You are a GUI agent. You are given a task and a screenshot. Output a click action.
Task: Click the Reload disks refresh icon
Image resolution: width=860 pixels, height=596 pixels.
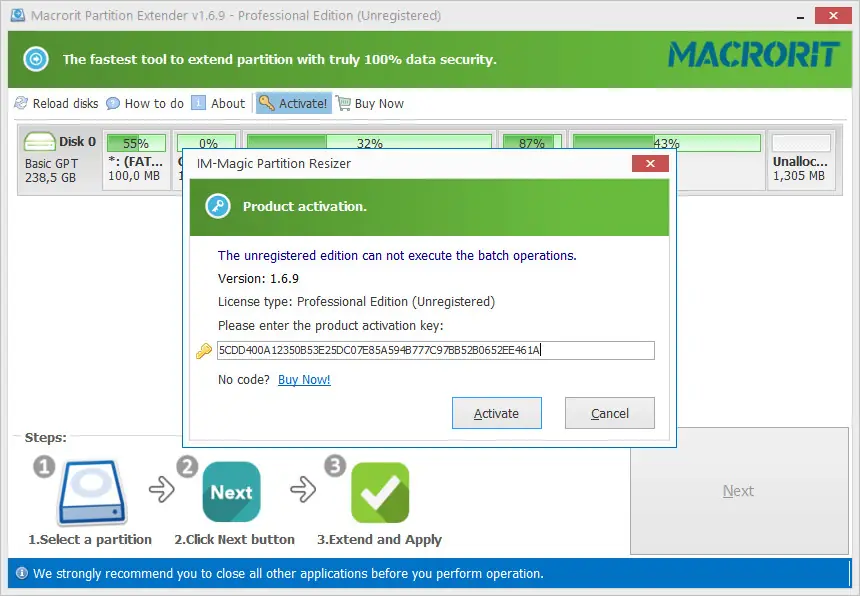(x=20, y=103)
